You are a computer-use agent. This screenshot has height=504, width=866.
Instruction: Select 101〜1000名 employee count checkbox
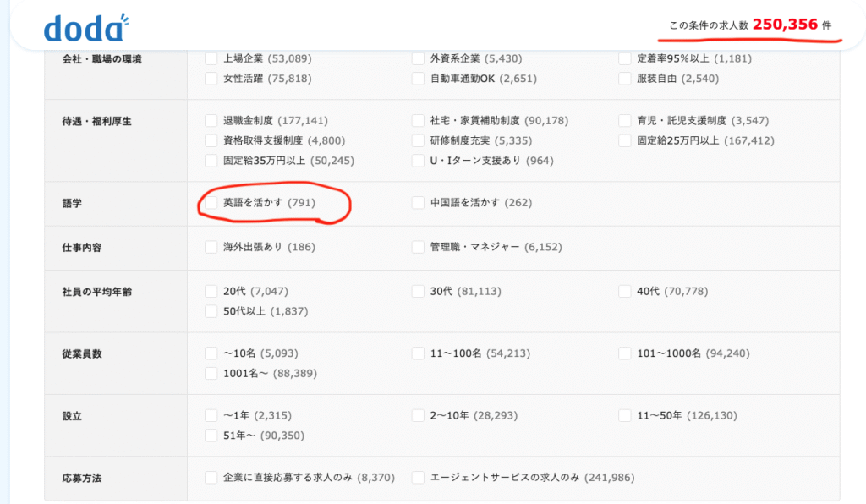625,353
